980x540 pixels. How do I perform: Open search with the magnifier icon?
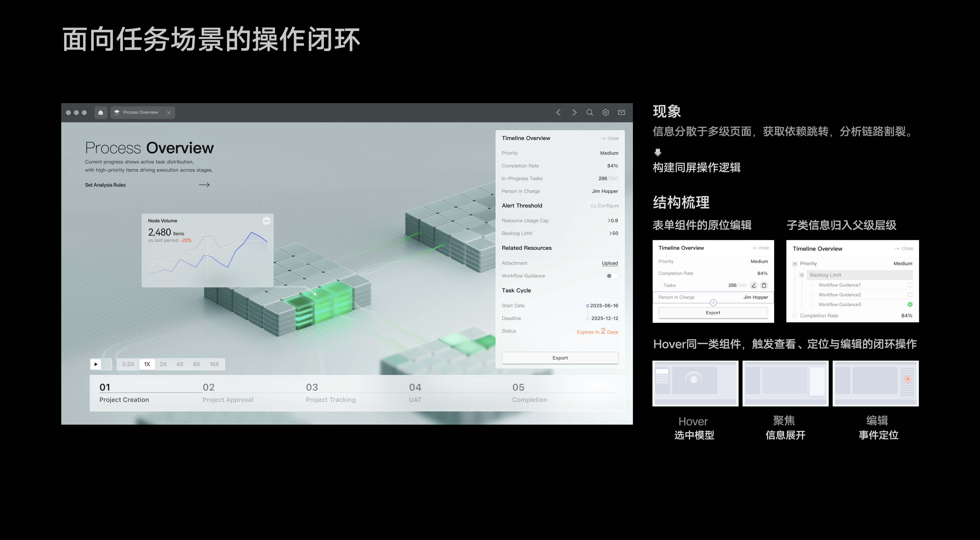(x=590, y=113)
